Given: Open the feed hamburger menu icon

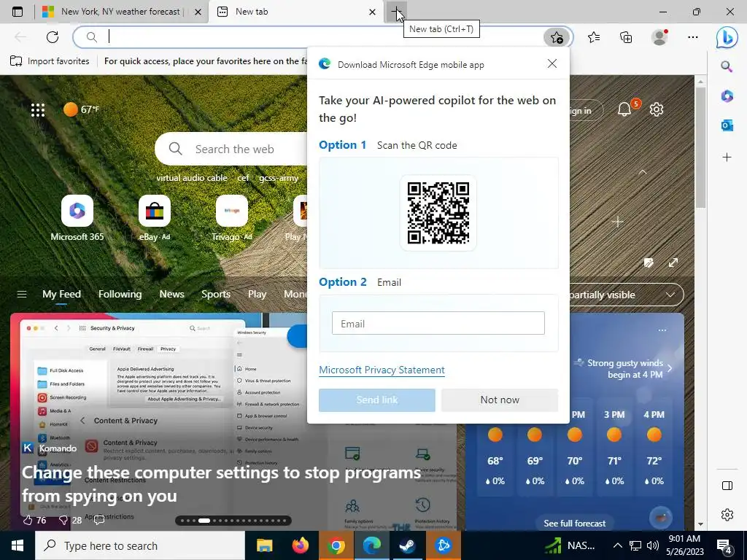Looking at the screenshot, I should (21, 295).
